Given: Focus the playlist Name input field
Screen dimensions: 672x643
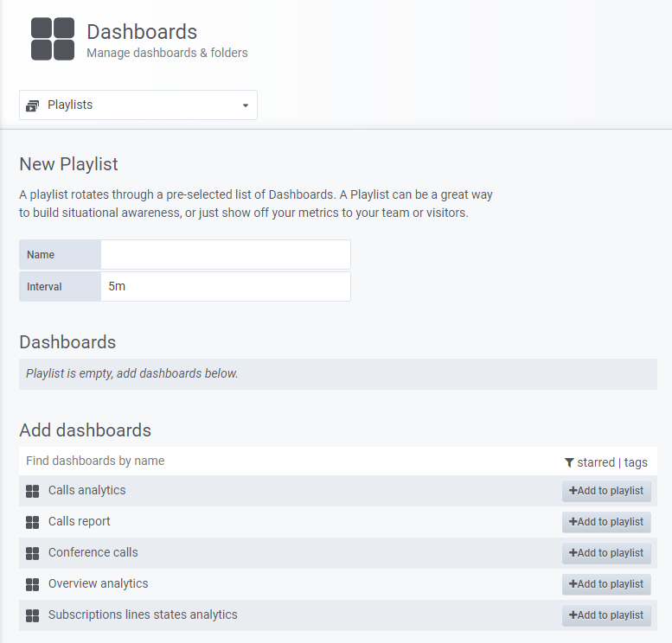Looking at the screenshot, I should pos(226,254).
